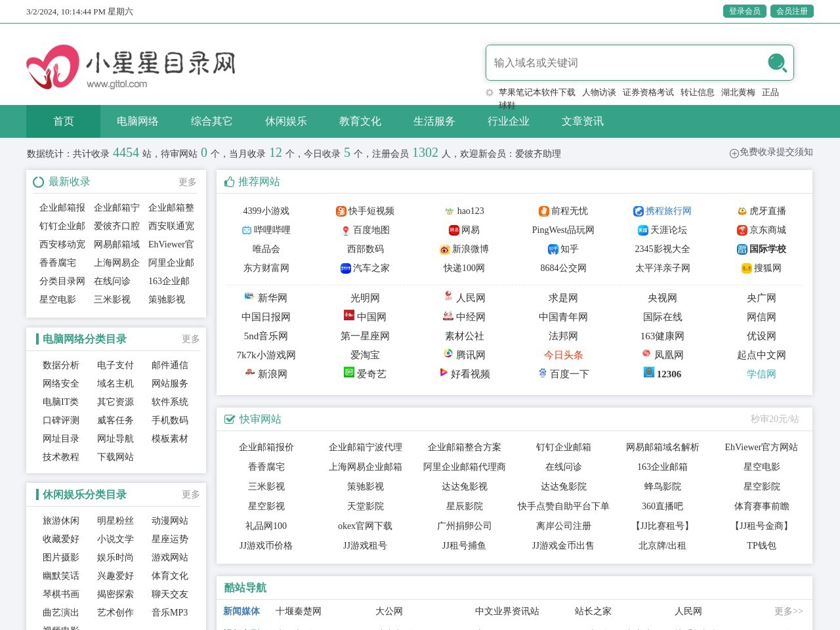Open the 文章资讯 navigation menu

pos(583,121)
